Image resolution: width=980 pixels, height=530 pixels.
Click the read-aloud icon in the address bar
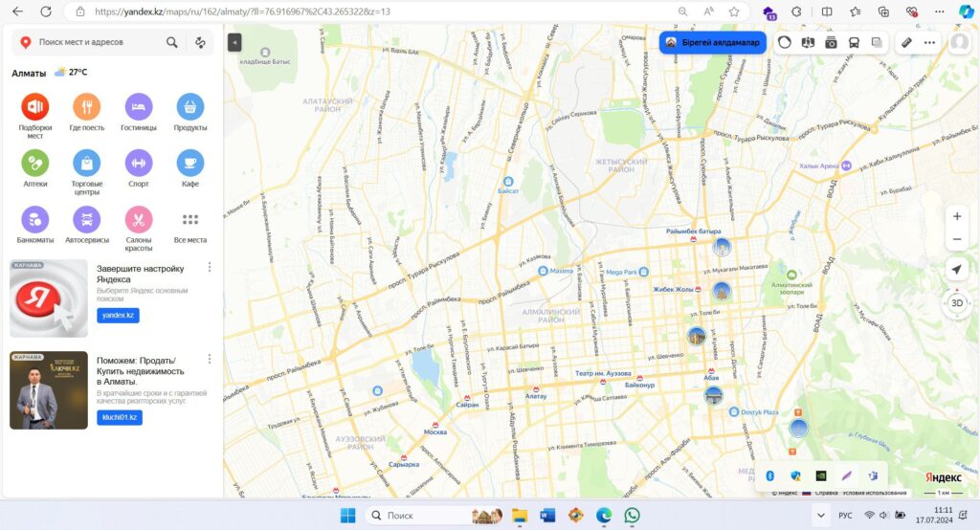point(709,11)
